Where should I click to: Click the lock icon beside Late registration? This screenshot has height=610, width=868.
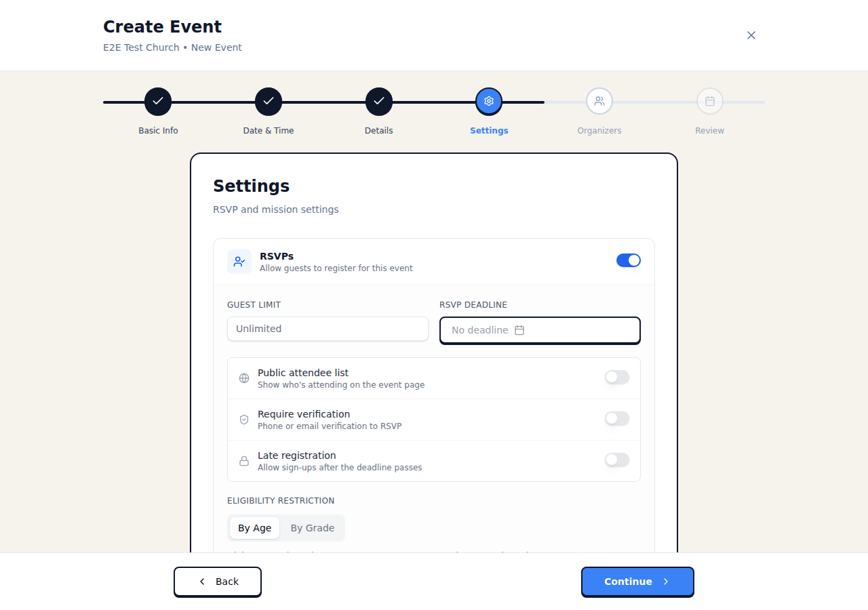pos(243,461)
